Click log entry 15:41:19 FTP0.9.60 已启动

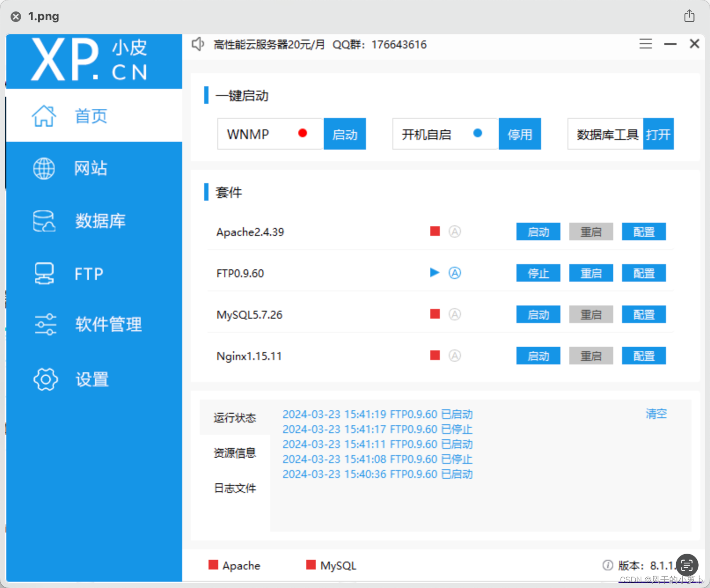tap(377, 414)
